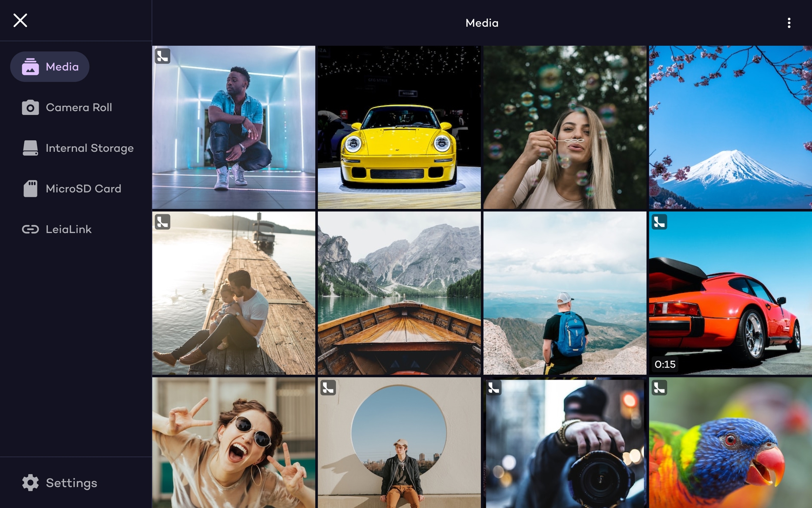The image size is (812, 508).
Task: Open the father and child dock photo
Action: [x=234, y=293]
